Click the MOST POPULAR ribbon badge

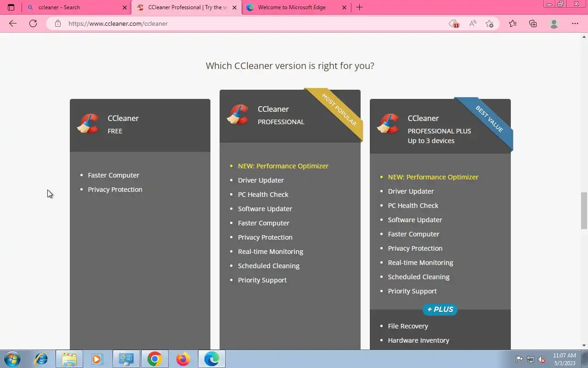[x=339, y=110]
